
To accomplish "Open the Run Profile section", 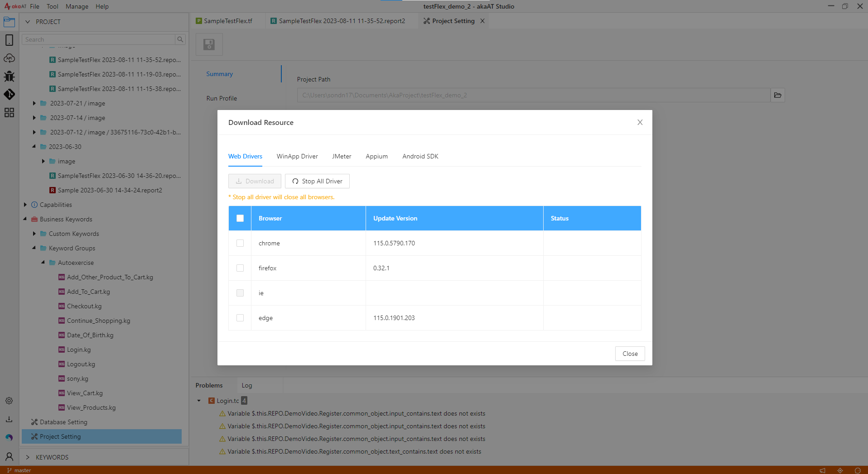I will (222, 98).
